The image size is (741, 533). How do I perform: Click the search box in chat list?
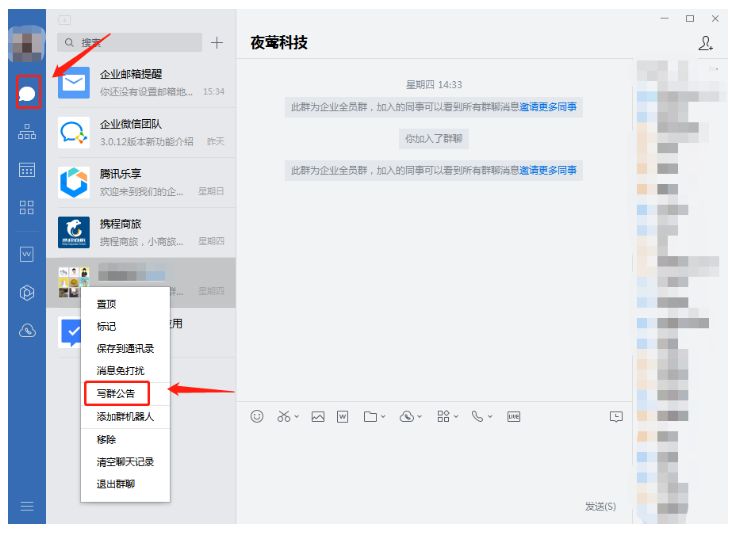pyautogui.click(x=129, y=43)
